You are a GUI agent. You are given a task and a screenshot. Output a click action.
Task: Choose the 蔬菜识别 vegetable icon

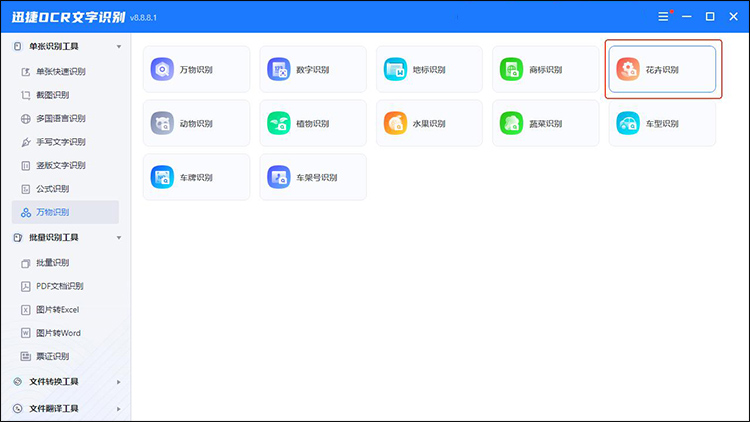click(x=512, y=123)
